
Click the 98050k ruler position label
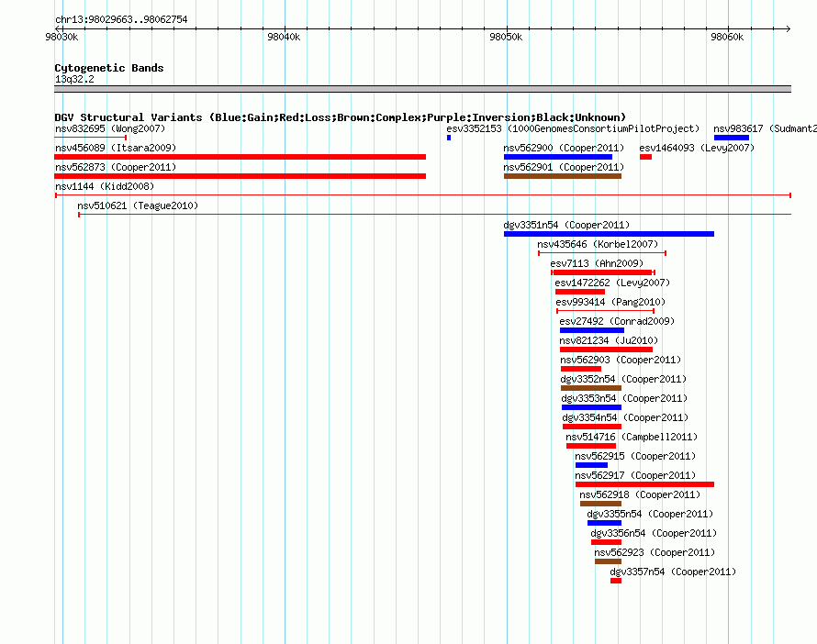506,37
